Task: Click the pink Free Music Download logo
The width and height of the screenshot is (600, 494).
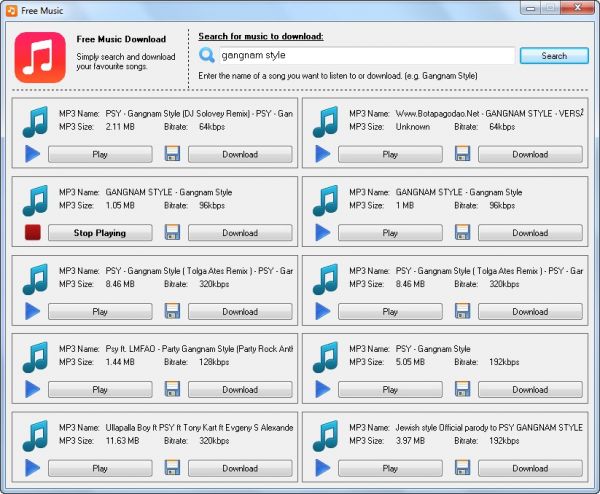Action: 40,57
